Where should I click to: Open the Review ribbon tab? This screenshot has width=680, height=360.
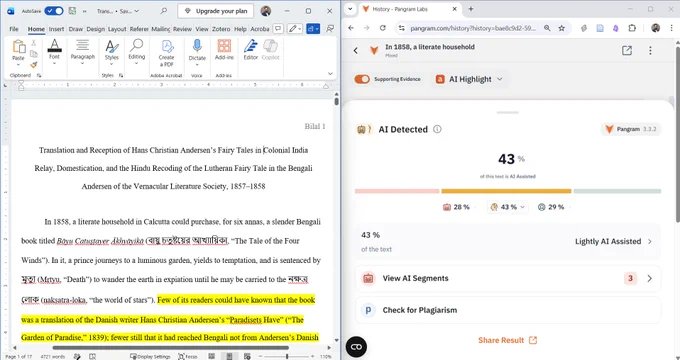click(182, 29)
